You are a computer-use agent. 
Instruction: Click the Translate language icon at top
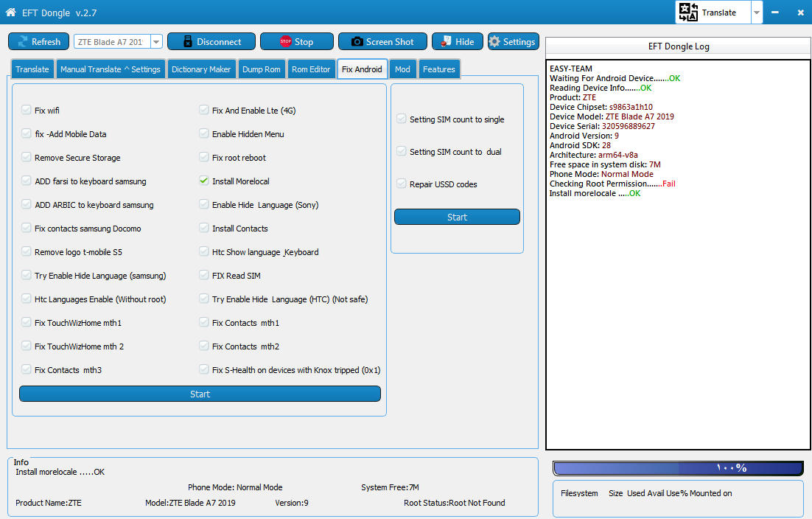point(688,12)
